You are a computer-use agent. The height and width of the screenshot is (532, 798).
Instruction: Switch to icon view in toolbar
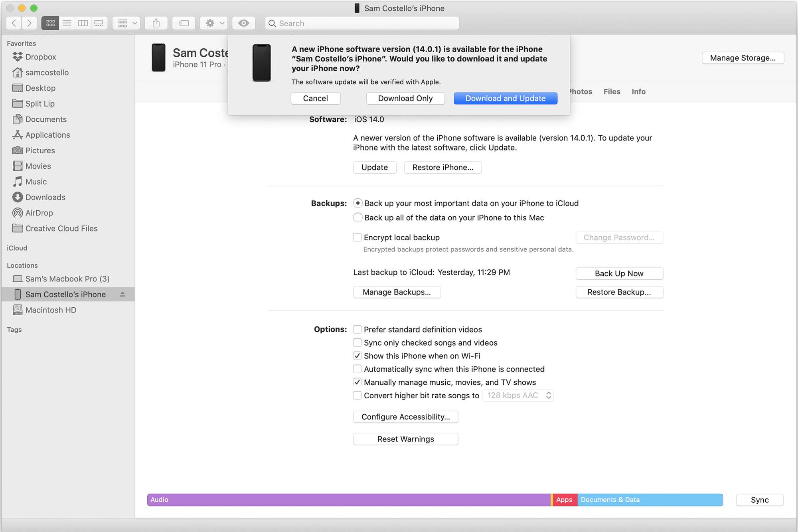[x=50, y=23]
